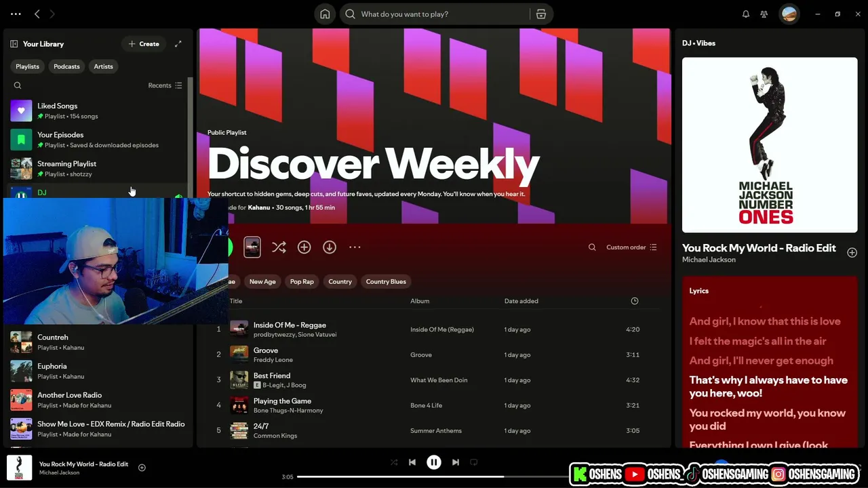The image size is (868, 488).
Task: Select the Pop Rap genre chip
Action: 302,281
